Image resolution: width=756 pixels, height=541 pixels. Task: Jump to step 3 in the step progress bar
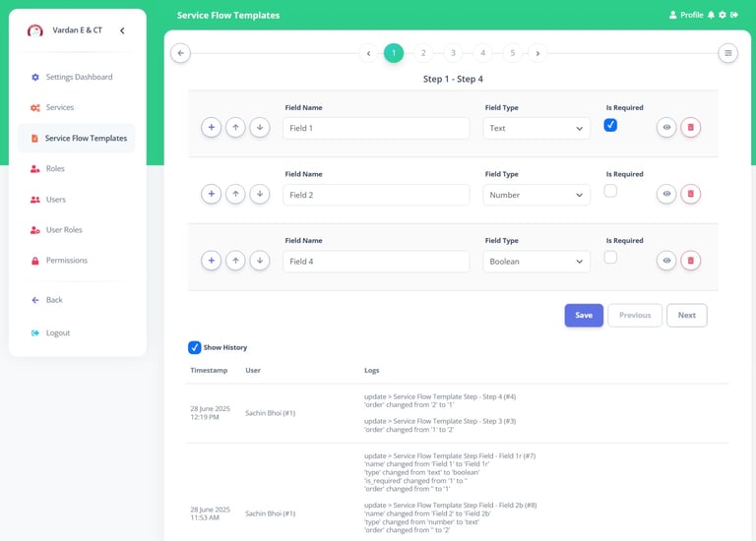453,53
